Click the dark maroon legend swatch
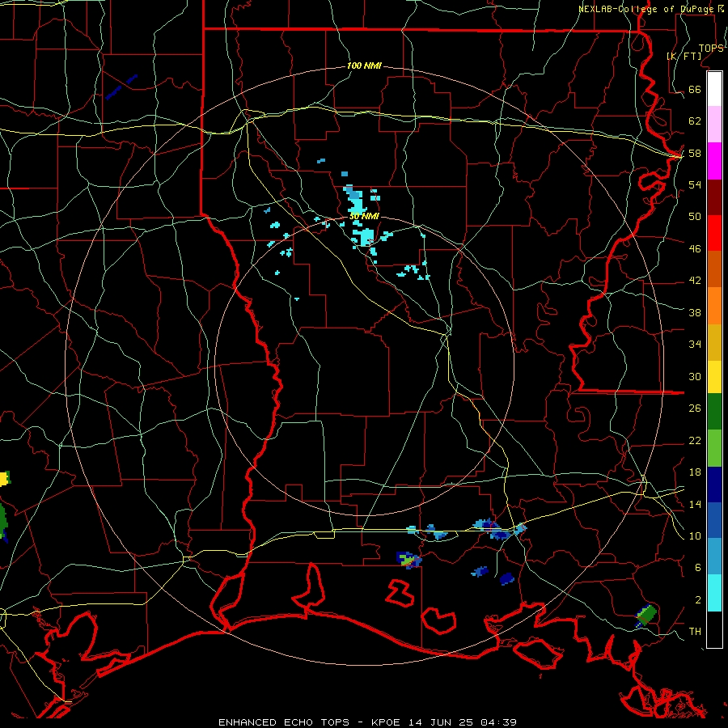728x728 pixels. click(714, 197)
